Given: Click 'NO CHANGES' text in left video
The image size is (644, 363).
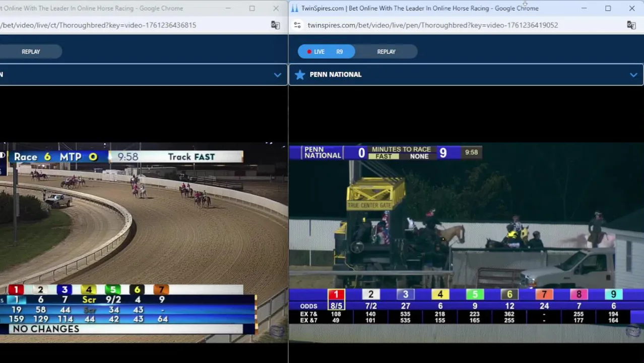Looking at the screenshot, I should click(46, 329).
